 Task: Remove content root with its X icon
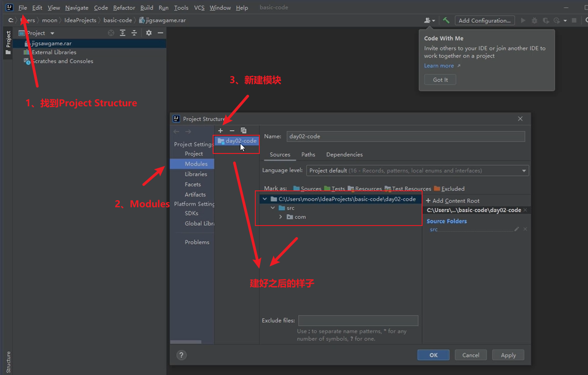pos(525,210)
